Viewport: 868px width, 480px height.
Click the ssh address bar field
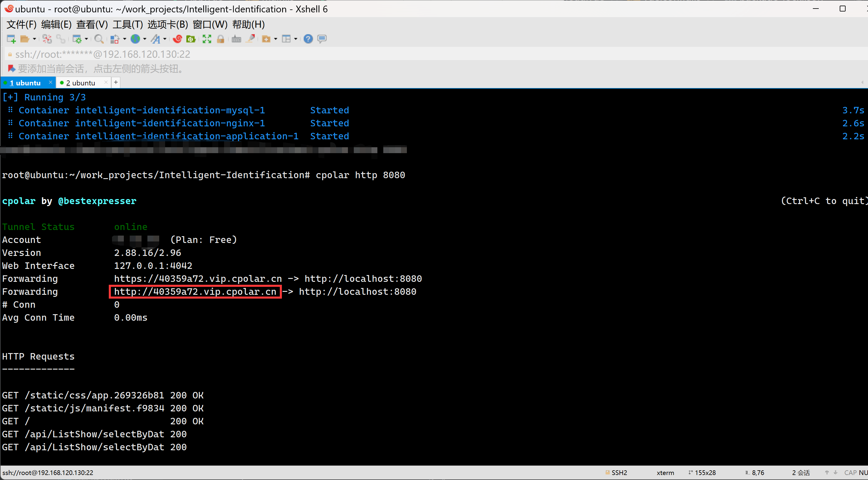(103, 54)
